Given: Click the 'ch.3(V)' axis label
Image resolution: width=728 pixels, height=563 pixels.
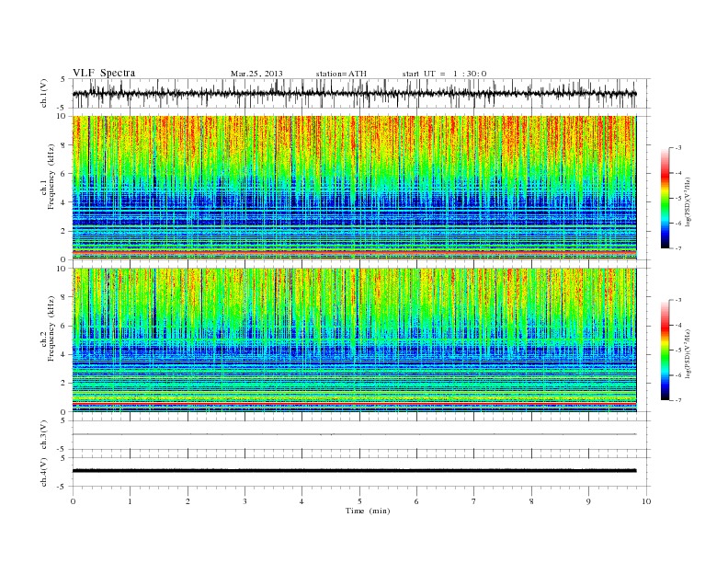Looking at the screenshot, I should (x=44, y=435).
